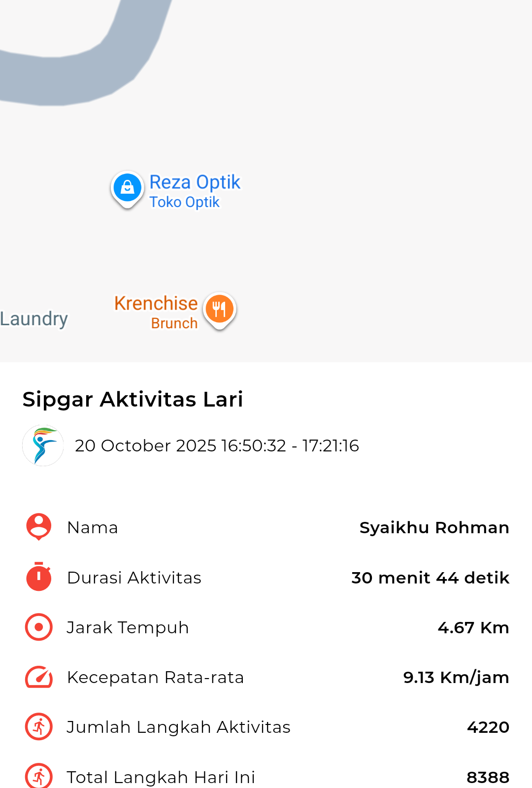Tap the runner icon beside Total Langkah Hari Ini
This screenshot has width=532, height=788.
(38, 776)
